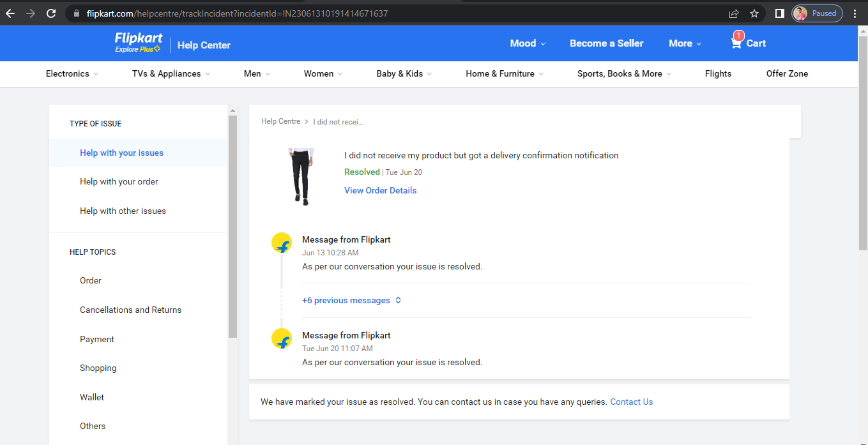Click the paused profile avatar button
The width and height of the screenshot is (868, 445).
817,13
